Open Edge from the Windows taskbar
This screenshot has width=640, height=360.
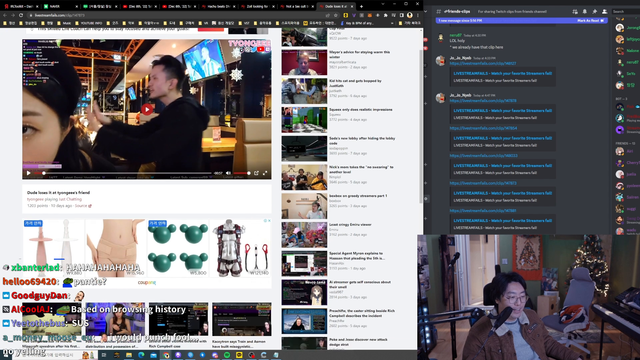click(141, 355)
